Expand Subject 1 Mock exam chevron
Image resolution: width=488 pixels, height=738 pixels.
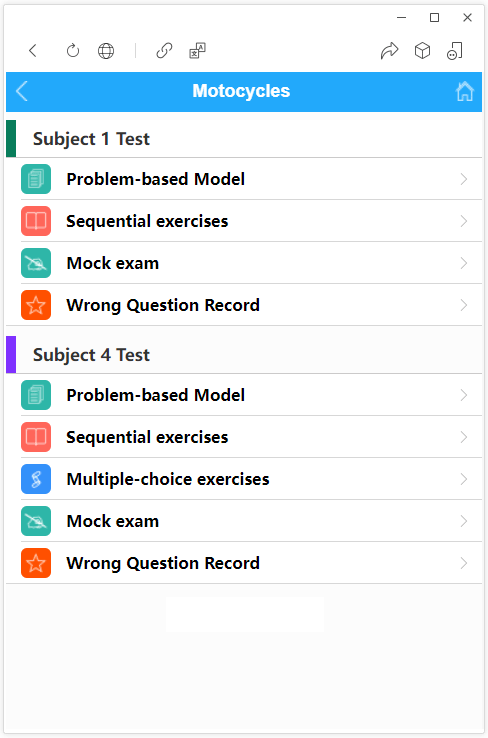464,263
